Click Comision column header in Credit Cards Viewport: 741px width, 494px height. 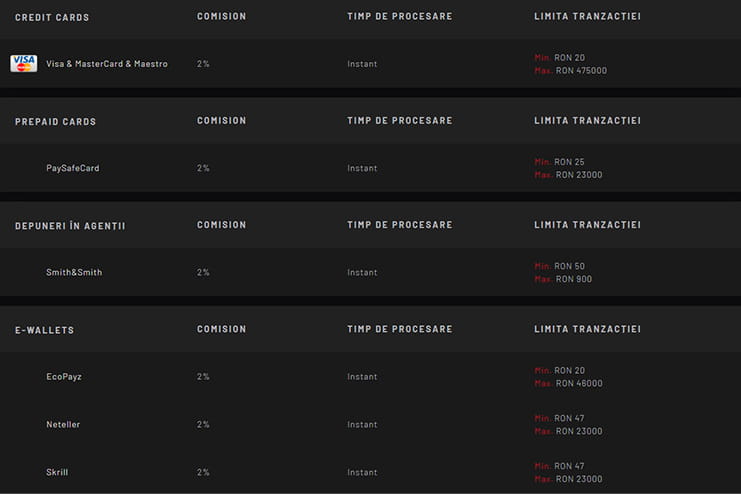pyautogui.click(x=222, y=17)
